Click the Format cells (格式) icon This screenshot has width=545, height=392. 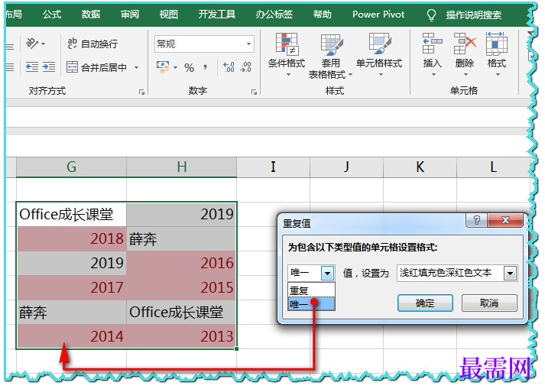pyautogui.click(x=496, y=44)
